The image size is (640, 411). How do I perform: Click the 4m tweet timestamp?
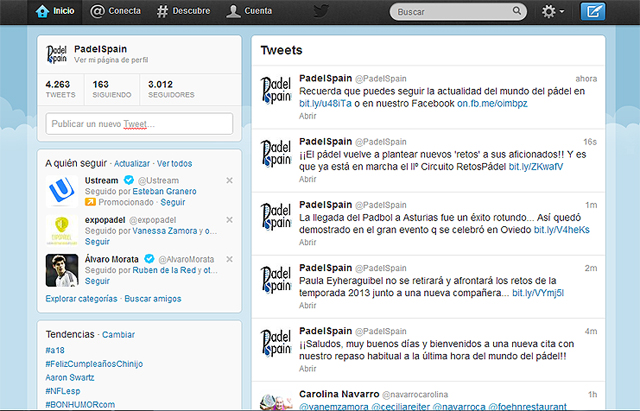tap(591, 331)
